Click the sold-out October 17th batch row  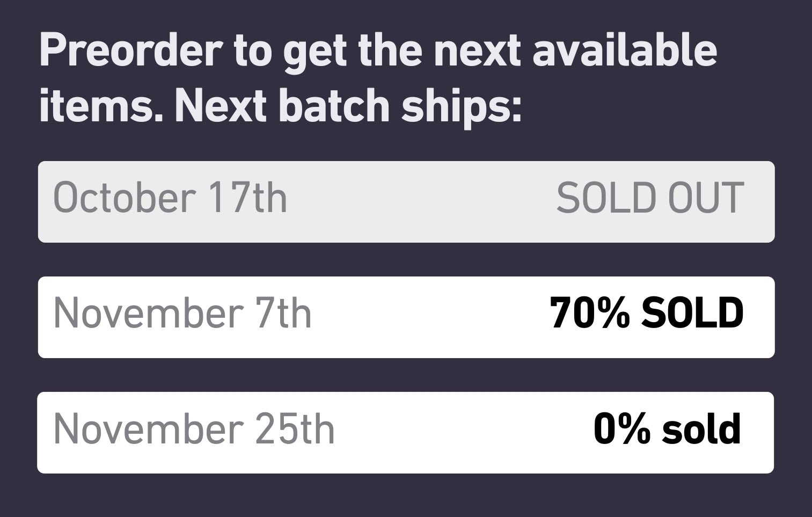[406, 201]
